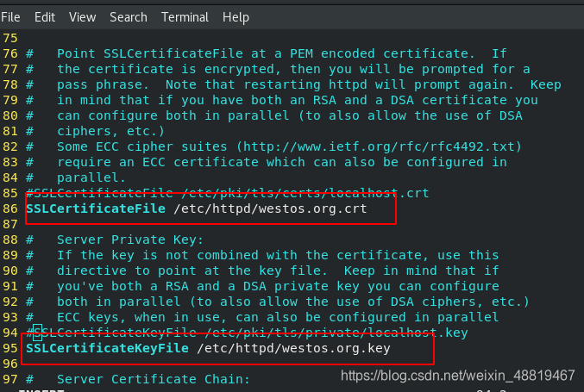Viewport: 584px width, 392px height.
Task: Click line 'require an ECC certificate which'
Action: [267, 162]
